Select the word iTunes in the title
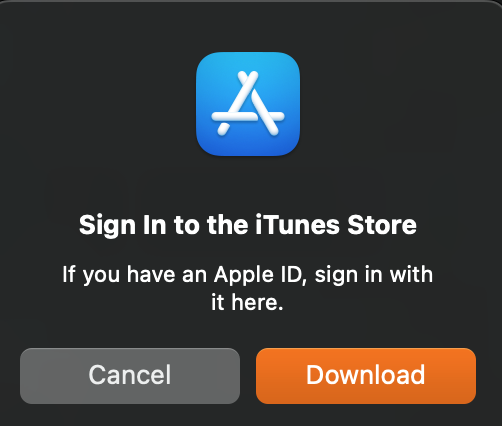 pyautogui.click(x=297, y=225)
